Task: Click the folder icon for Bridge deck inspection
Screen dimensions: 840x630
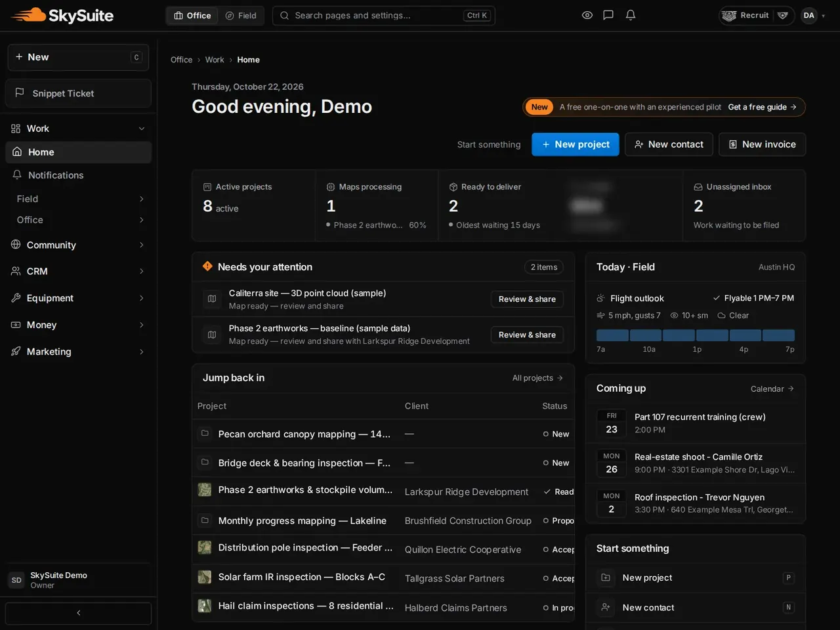Action: (205, 462)
